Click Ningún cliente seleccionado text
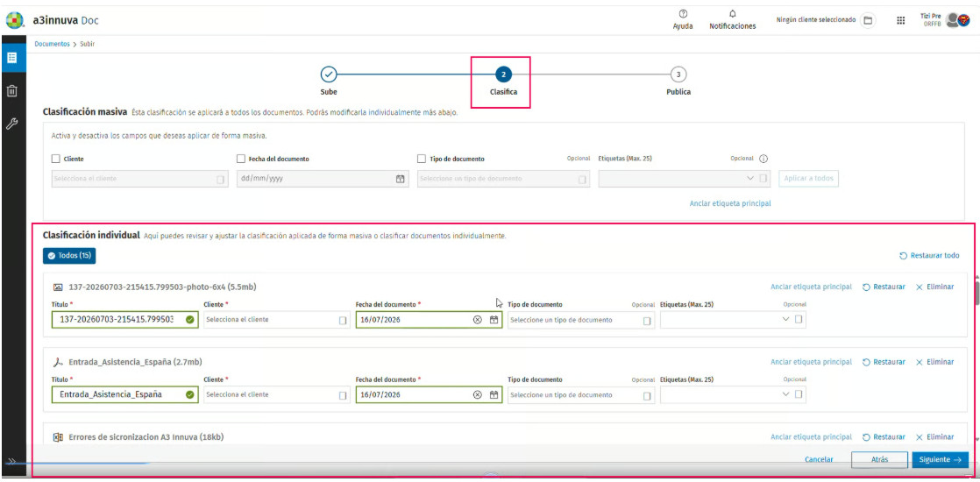Viewport: 980px width, 482px height. 815,20
